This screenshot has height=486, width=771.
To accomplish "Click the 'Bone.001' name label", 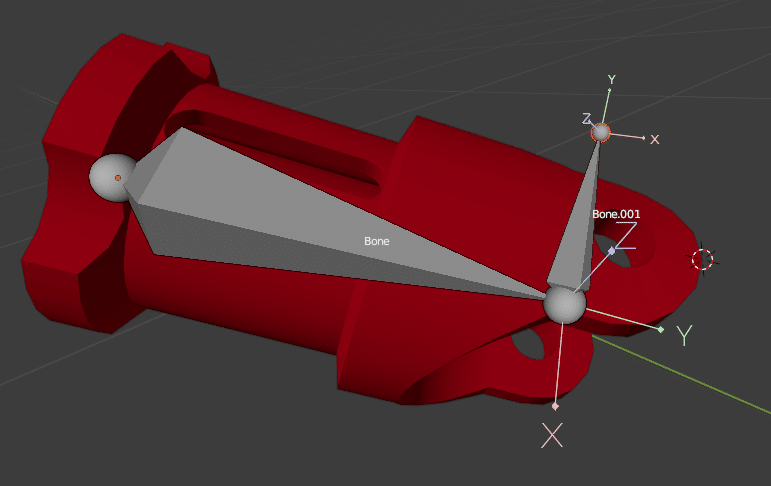I will tap(616, 214).
